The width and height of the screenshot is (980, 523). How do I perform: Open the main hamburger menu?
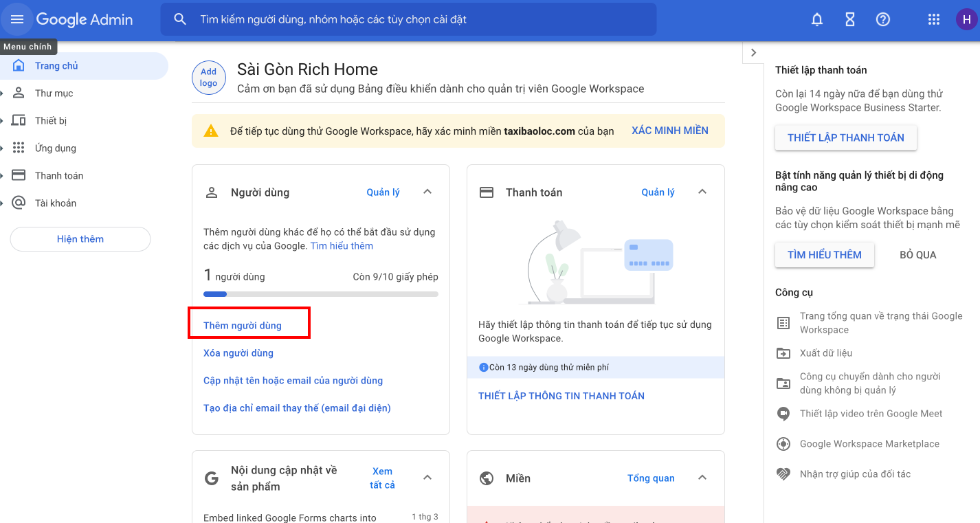[17, 19]
